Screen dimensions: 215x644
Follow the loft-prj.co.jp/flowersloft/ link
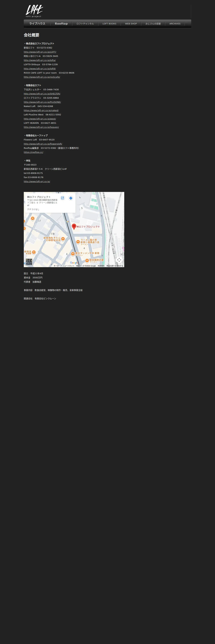[43, 144]
